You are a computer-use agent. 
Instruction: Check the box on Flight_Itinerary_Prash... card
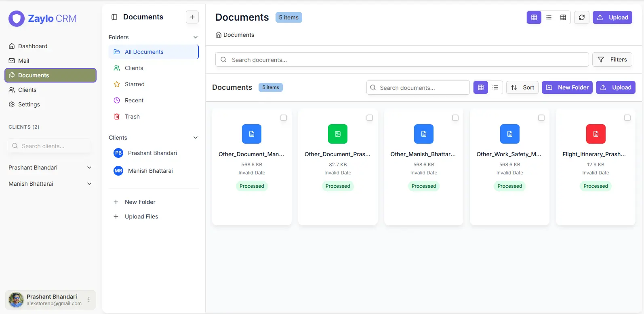tap(627, 118)
